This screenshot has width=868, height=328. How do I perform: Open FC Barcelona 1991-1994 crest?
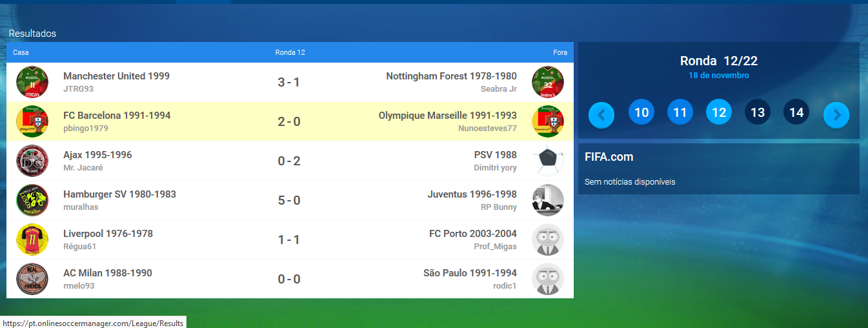32,122
